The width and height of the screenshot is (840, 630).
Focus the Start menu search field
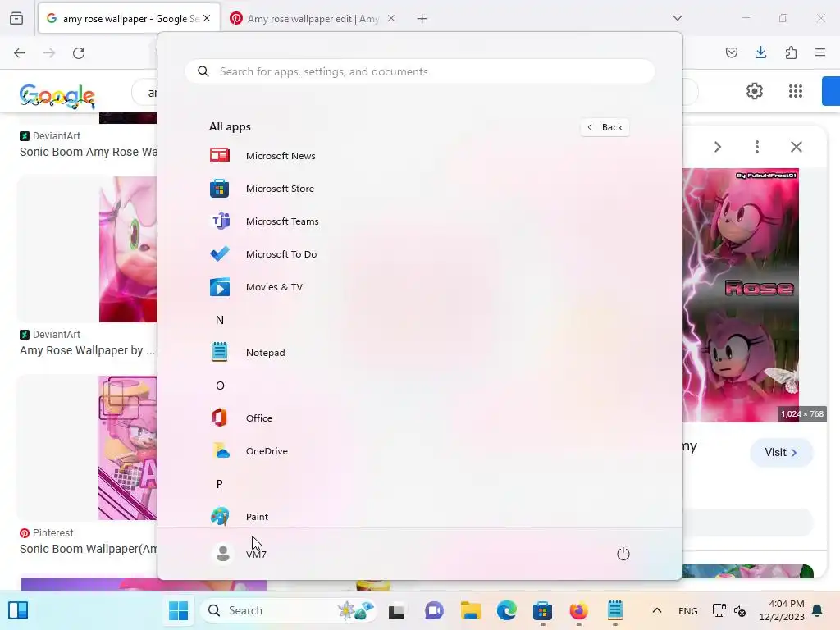(x=419, y=72)
